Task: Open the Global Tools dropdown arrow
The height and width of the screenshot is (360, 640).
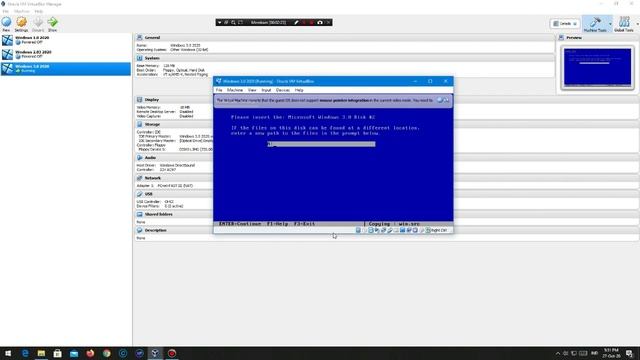Action: 637,24
